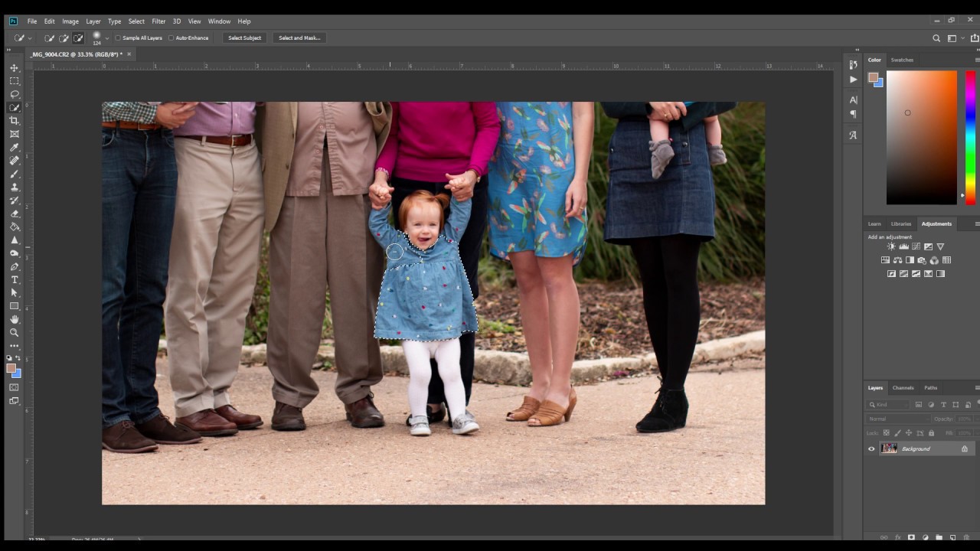Viewport: 980px width, 551px height.
Task: Select the Lasso tool
Action: coord(15,94)
